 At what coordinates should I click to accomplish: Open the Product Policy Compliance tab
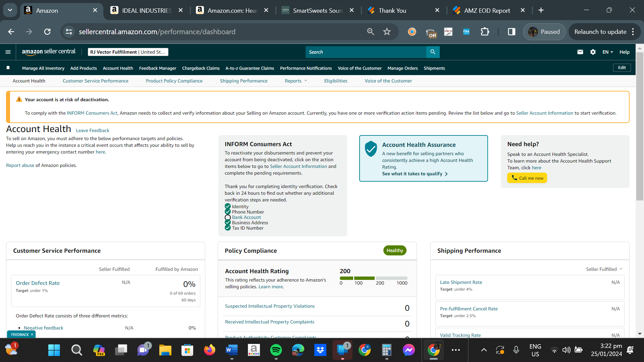(174, 81)
